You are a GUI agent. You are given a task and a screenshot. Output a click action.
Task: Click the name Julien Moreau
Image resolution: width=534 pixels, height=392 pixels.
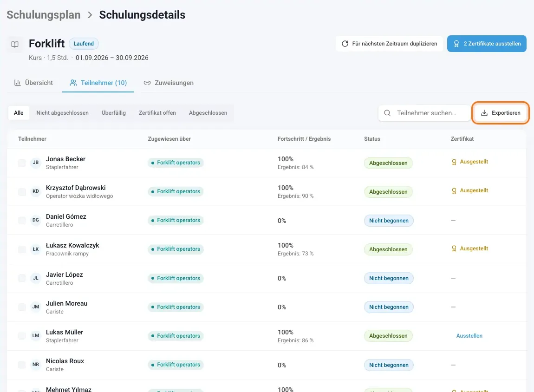point(67,303)
